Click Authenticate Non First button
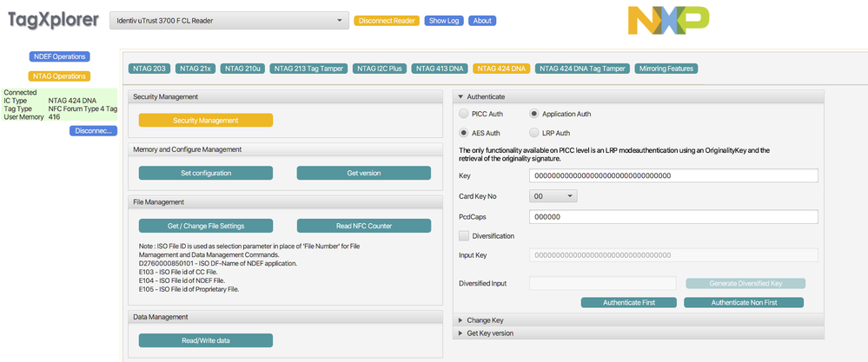This screenshot has height=362, width=868. point(744,302)
